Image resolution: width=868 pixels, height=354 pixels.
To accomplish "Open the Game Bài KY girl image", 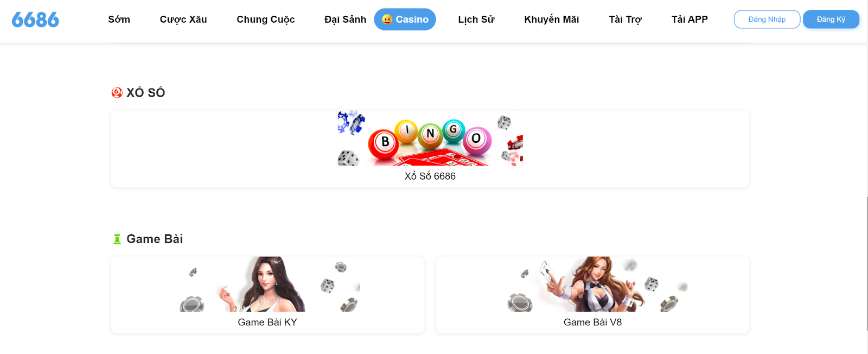I will click(267, 284).
